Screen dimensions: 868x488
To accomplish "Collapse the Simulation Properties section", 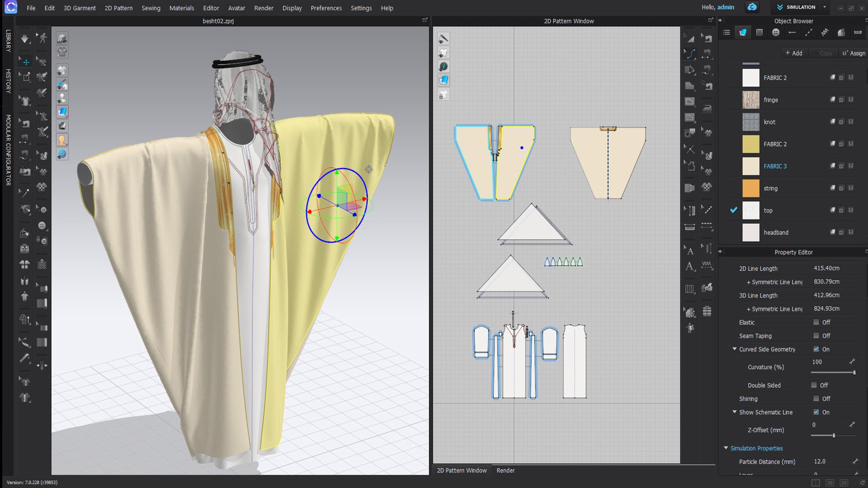I will pos(726,448).
